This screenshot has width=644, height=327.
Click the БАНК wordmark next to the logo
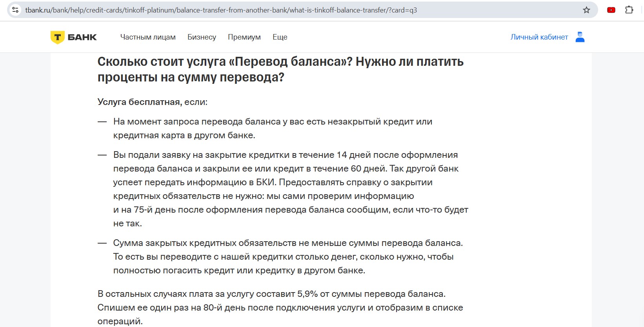coord(82,37)
